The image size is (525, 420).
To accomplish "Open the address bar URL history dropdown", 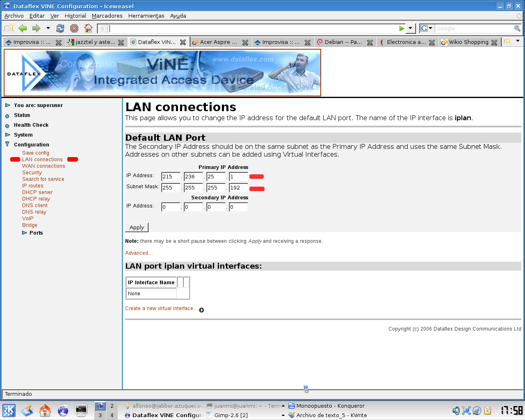I will 411,28.
